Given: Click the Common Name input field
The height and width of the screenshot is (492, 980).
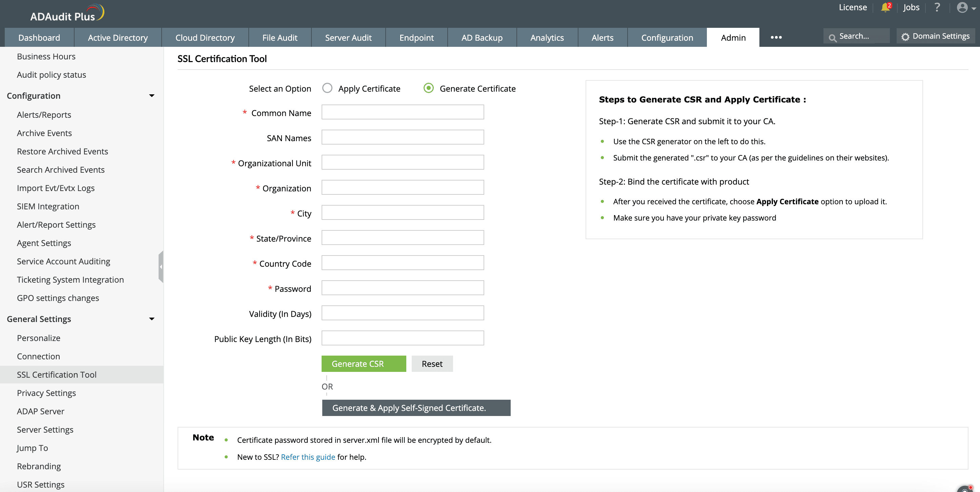Looking at the screenshot, I should click(403, 112).
